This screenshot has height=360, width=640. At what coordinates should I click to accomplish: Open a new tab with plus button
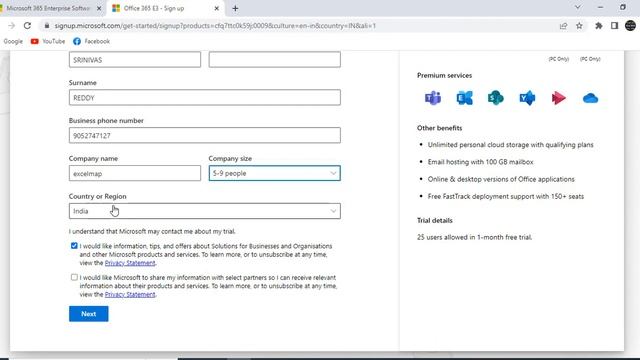tap(235, 8)
